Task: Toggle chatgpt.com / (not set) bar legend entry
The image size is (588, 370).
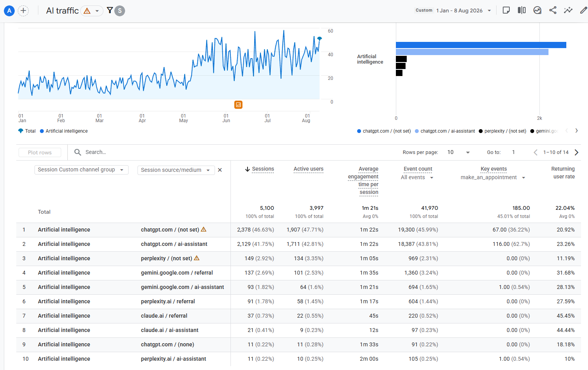Action: coord(384,131)
